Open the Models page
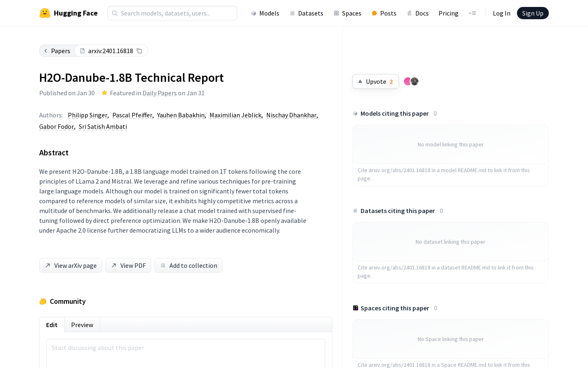The image size is (588, 368). click(265, 13)
